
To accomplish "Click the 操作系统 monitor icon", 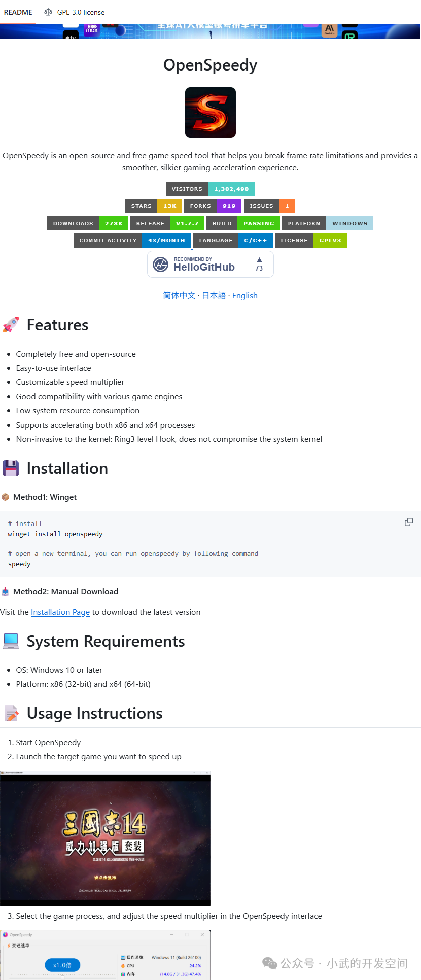I will pos(123,957).
